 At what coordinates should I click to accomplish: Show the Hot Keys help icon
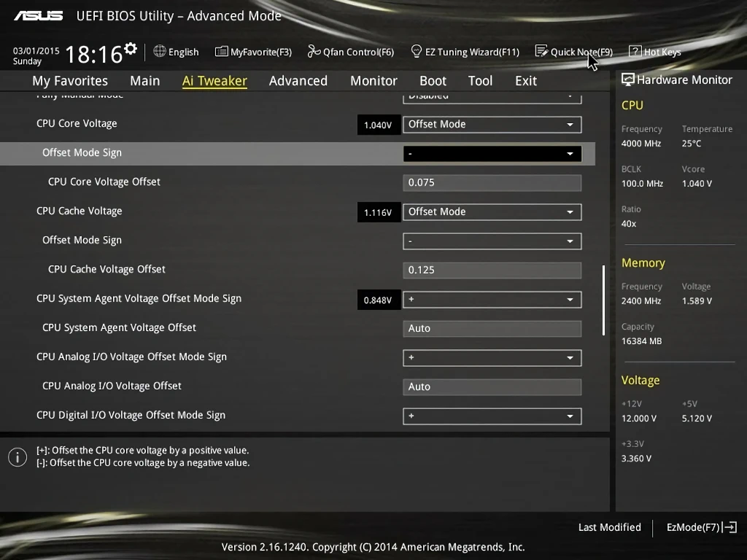click(635, 52)
